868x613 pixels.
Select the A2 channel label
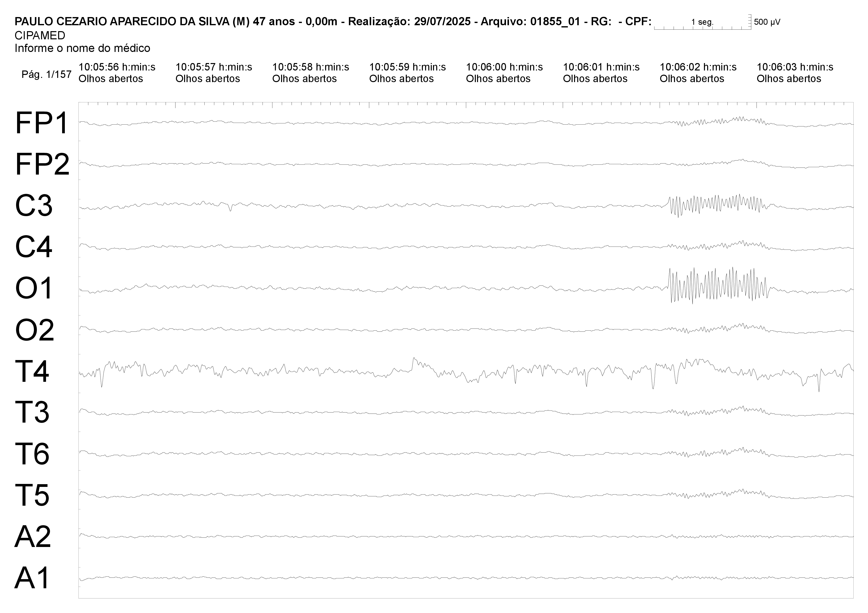(x=33, y=536)
